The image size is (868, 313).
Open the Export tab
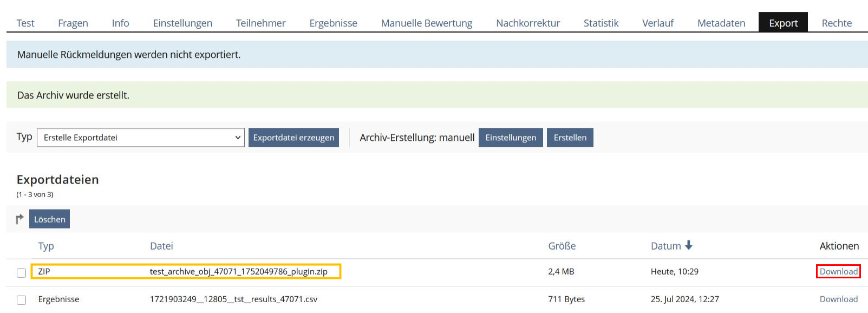783,23
